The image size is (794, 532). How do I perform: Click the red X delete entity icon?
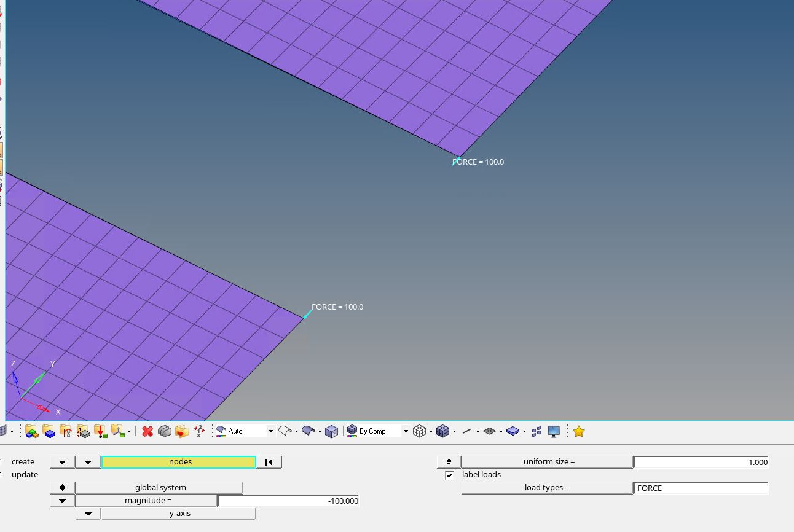(147, 431)
